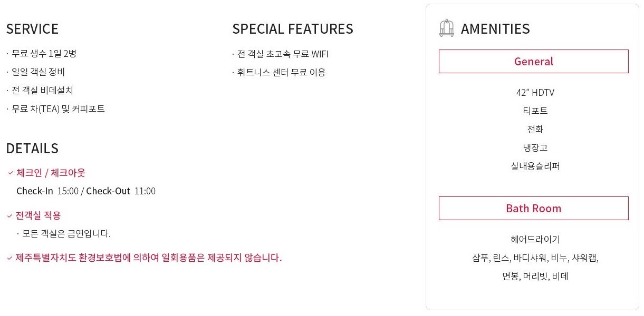Click the SERVICE heading

coord(32,28)
